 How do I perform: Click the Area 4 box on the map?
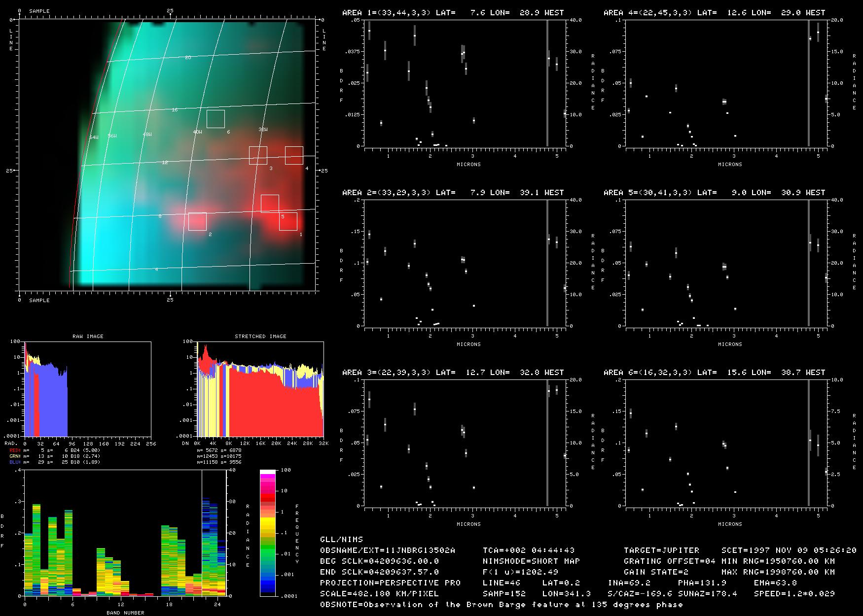click(x=294, y=155)
